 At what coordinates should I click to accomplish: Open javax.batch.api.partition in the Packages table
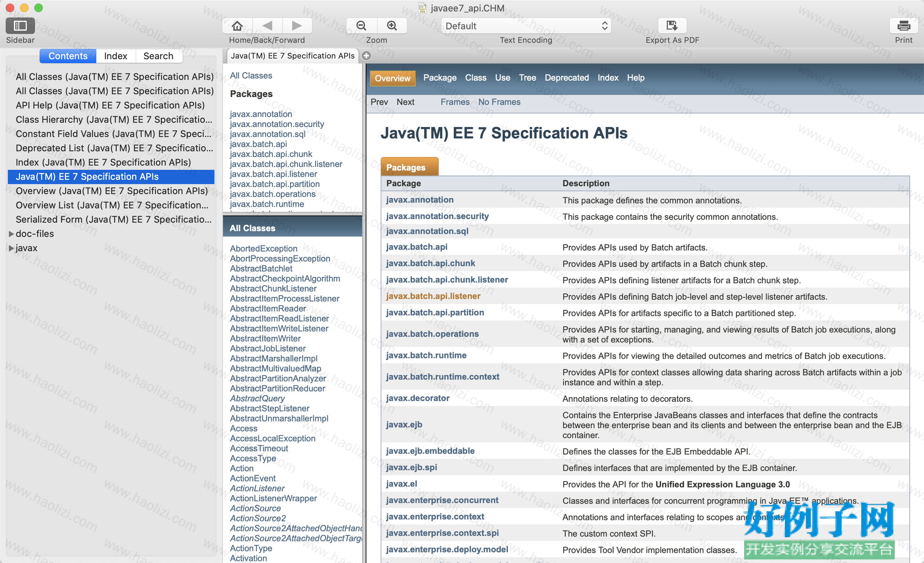click(435, 313)
